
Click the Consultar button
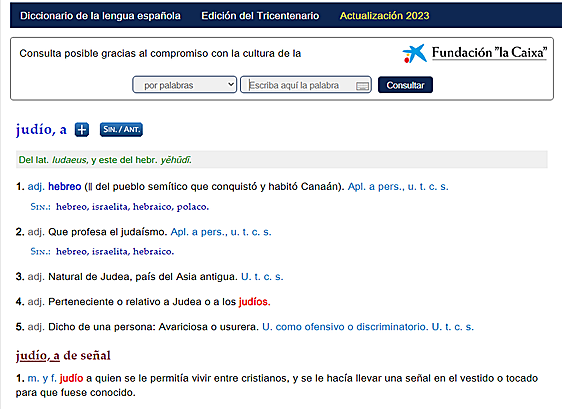pyautogui.click(x=405, y=85)
